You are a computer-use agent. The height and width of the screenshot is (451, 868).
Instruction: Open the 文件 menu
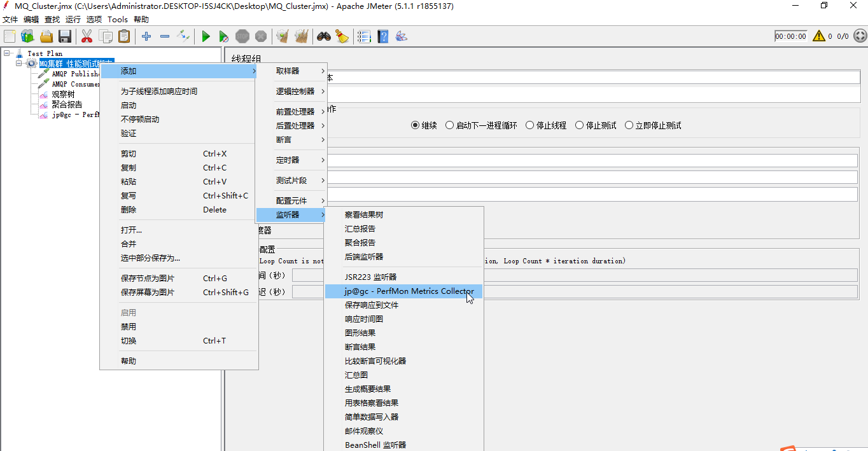tap(10, 20)
